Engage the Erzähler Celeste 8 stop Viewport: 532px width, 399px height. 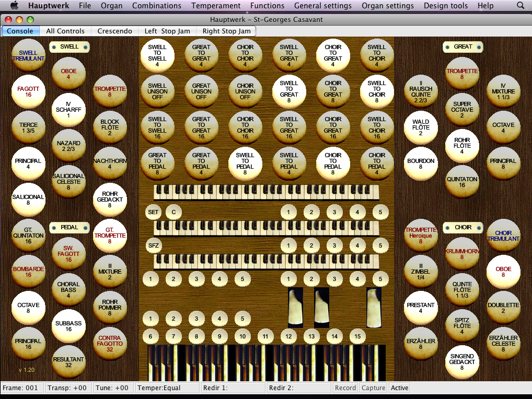click(503, 344)
